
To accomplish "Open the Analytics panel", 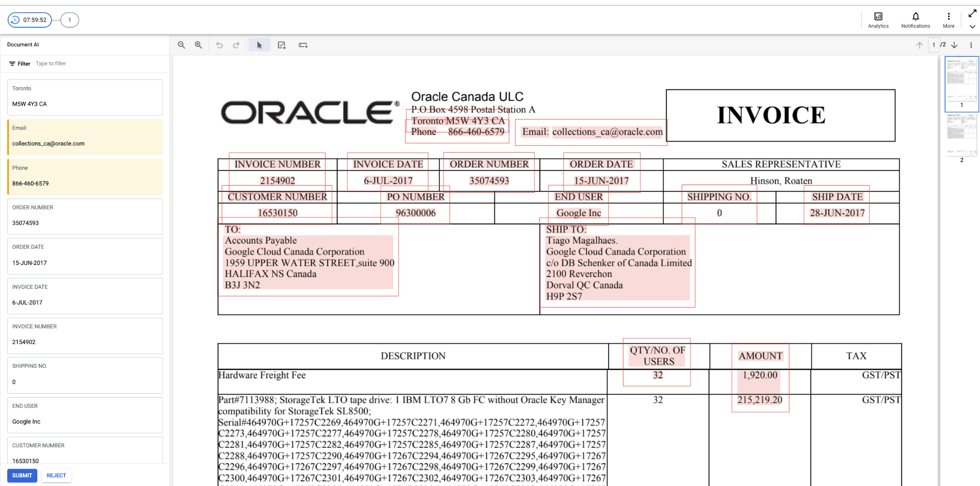I will (878, 20).
